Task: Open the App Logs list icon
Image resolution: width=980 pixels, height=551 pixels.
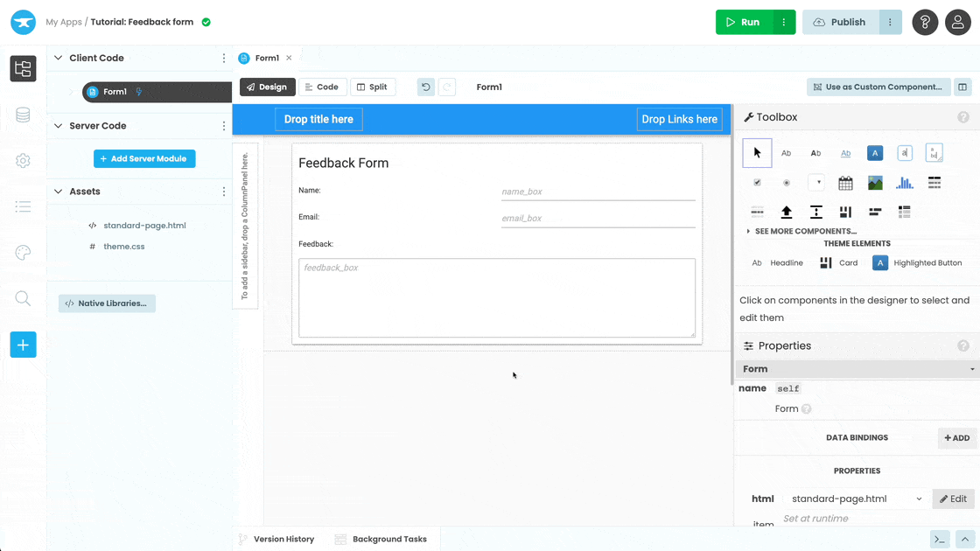Action: click(x=23, y=206)
